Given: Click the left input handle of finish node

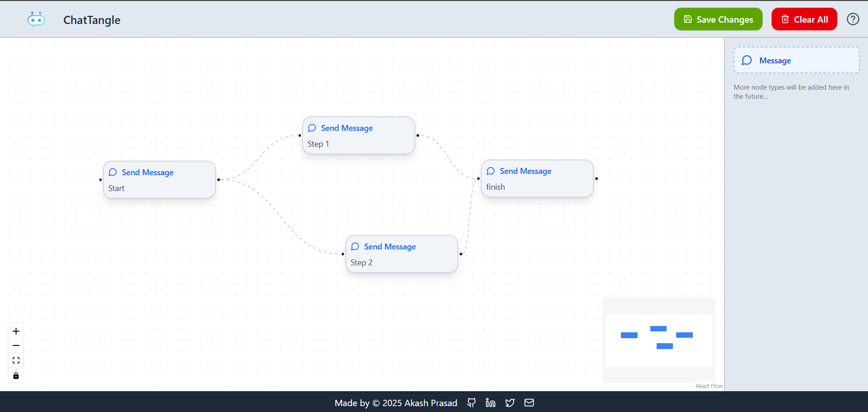Looking at the screenshot, I should [x=478, y=178].
